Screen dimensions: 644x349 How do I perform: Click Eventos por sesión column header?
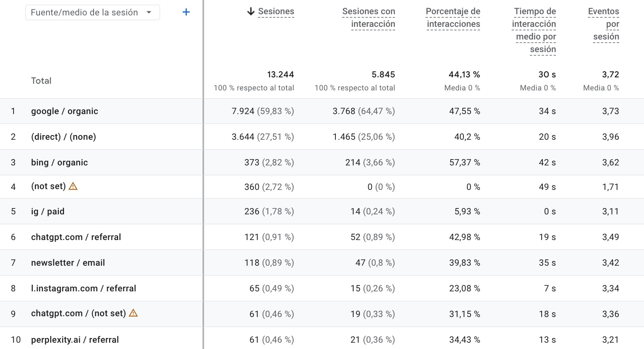(604, 24)
